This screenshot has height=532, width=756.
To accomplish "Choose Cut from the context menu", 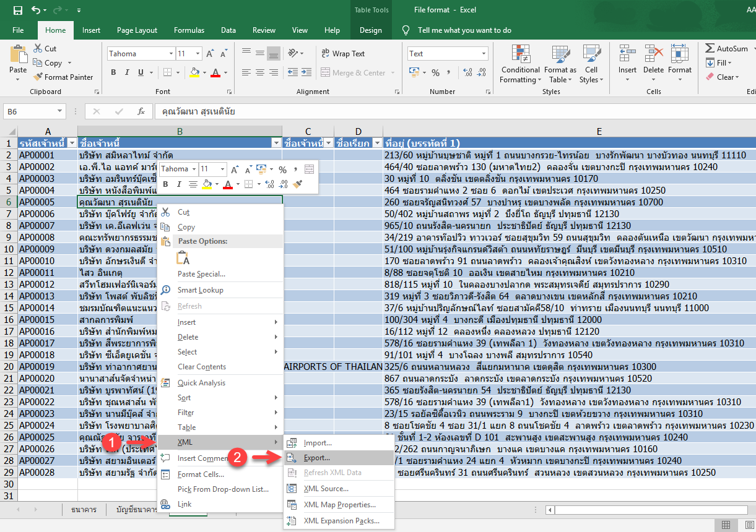I will click(220, 212).
